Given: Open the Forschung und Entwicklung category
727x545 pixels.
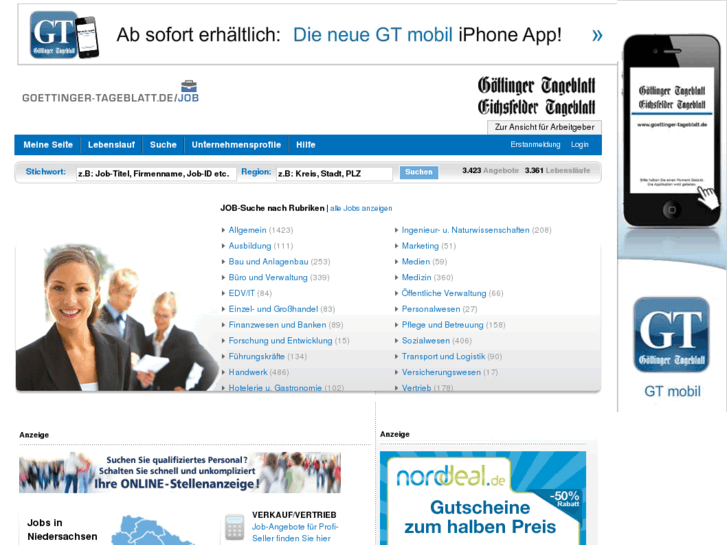Looking at the screenshot, I should [x=280, y=340].
